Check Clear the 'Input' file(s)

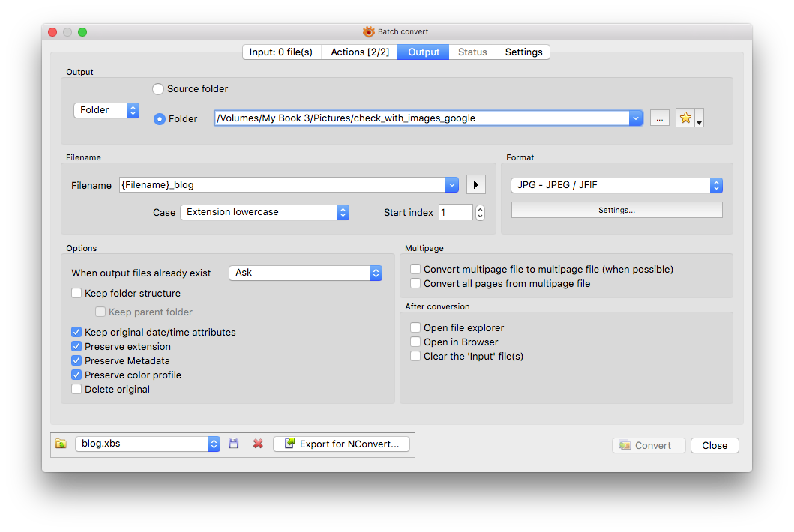coord(415,356)
